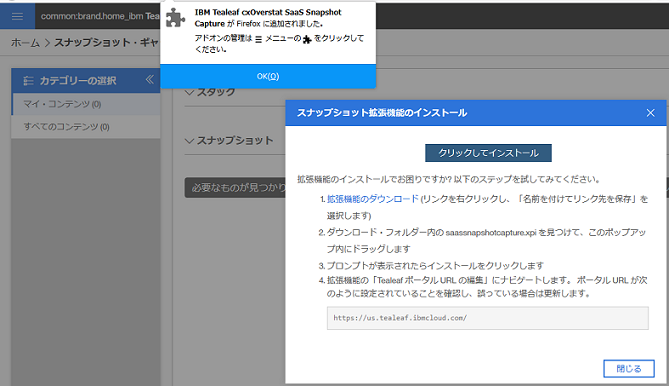The image size is (669, 386).
Task: Collapse the スナップショット section
Action: [189, 141]
